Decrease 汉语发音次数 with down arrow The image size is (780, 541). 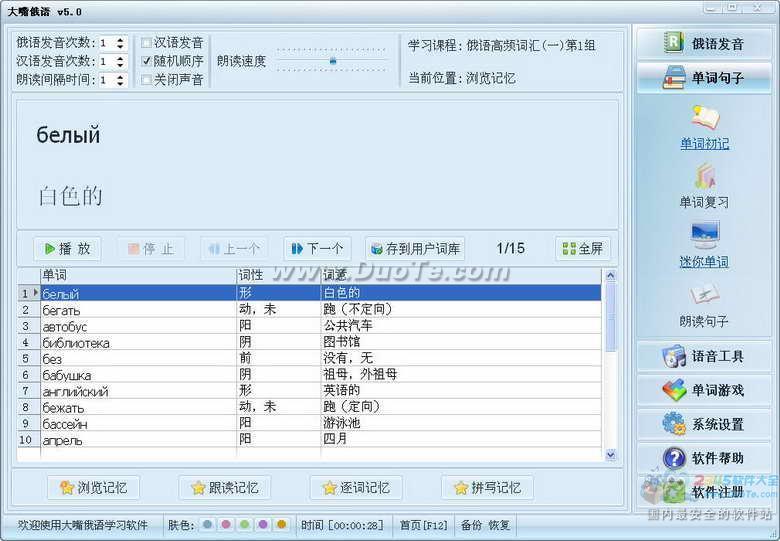[120, 65]
